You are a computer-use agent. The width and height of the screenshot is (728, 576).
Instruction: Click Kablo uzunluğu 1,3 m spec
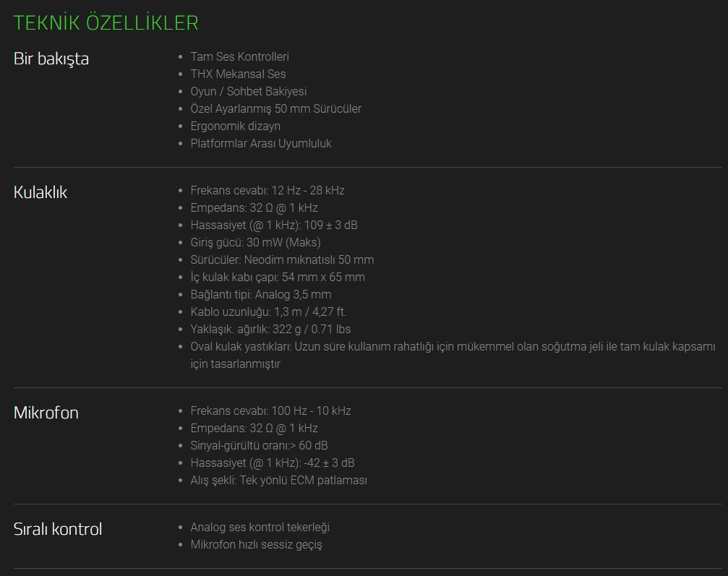pos(268,312)
